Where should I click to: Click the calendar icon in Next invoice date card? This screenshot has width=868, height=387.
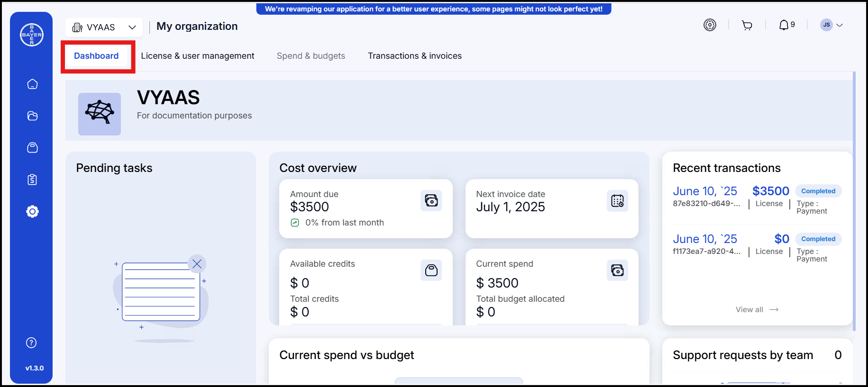[x=617, y=201]
